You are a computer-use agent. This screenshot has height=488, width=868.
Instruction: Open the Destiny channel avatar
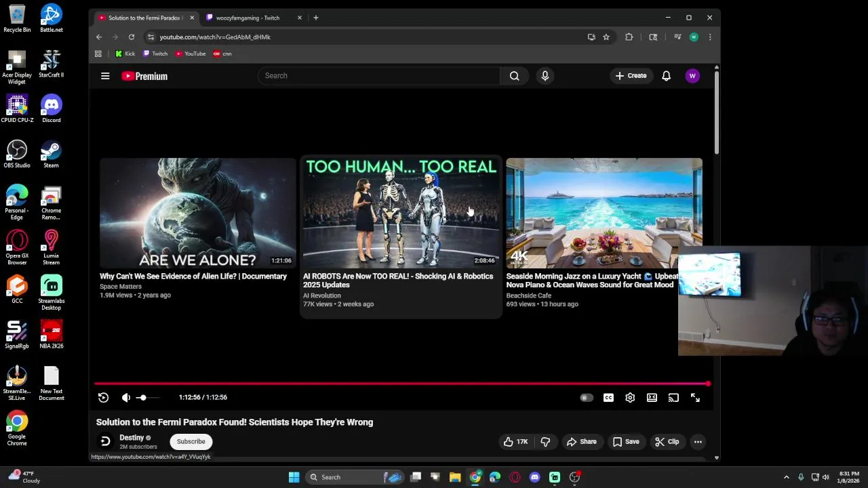tap(105, 442)
